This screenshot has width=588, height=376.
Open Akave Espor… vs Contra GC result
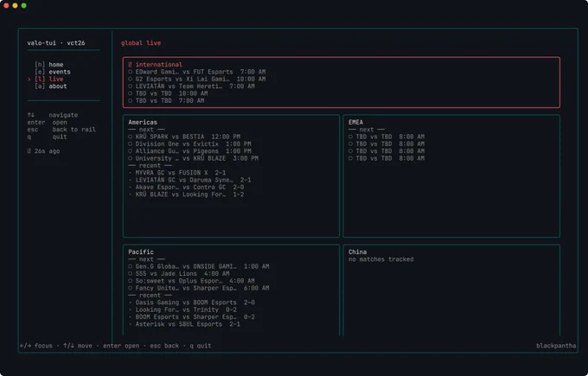pyautogui.click(x=186, y=187)
